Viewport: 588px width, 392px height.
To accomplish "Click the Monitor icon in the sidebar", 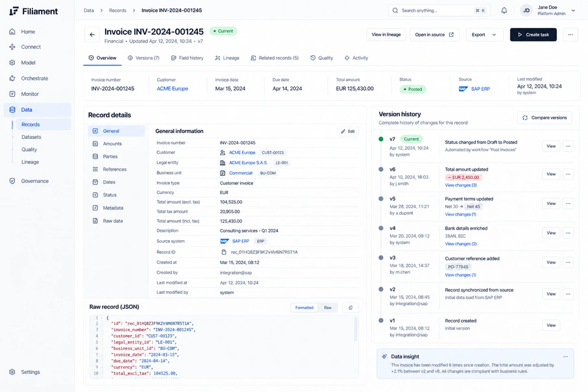I will click(12, 93).
